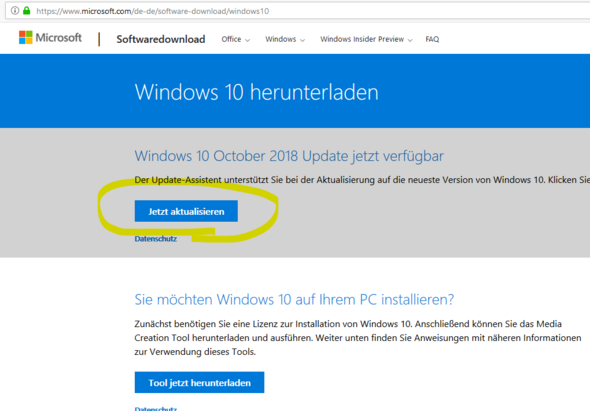Click the Windows 10 October 2018 Update heading
This screenshot has width=590, height=411.
coord(289,156)
